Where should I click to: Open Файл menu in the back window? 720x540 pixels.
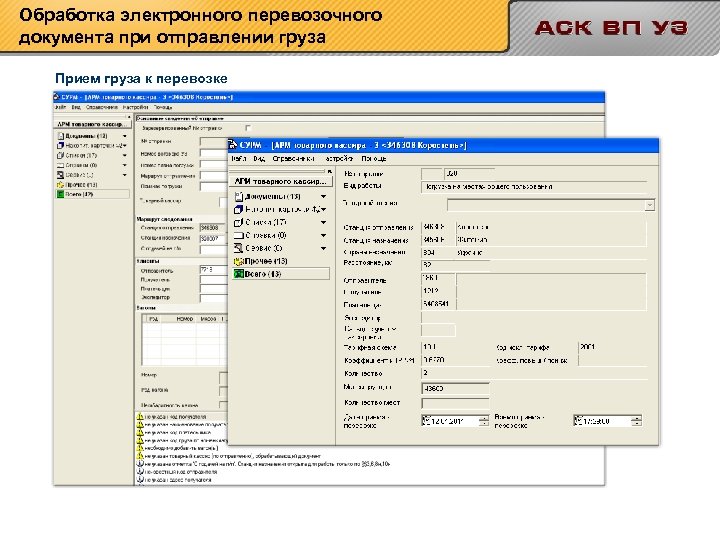click(x=60, y=107)
